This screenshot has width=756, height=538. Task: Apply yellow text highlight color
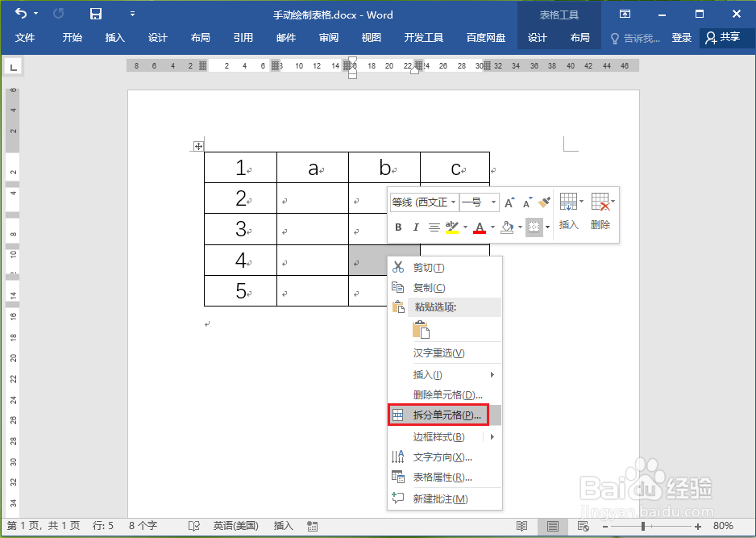click(451, 227)
